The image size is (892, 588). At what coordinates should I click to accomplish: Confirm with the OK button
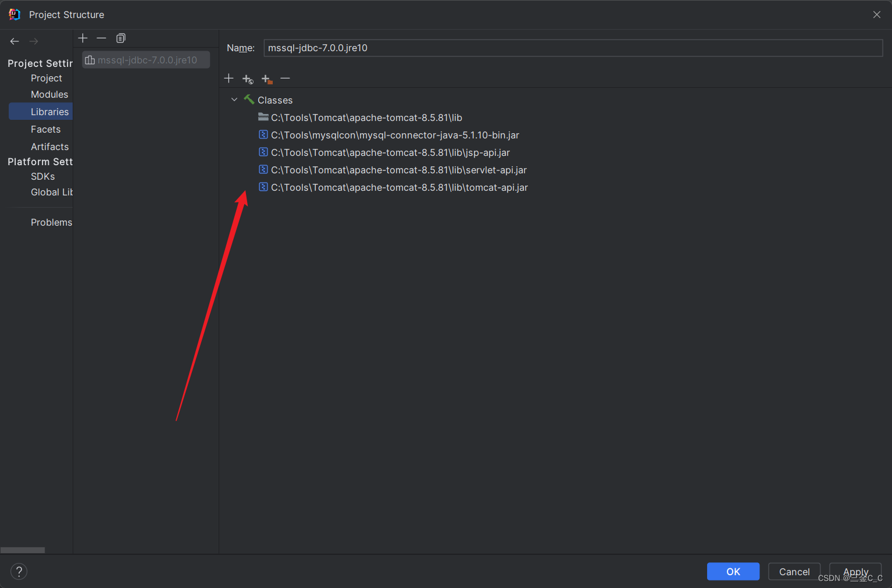tap(733, 572)
